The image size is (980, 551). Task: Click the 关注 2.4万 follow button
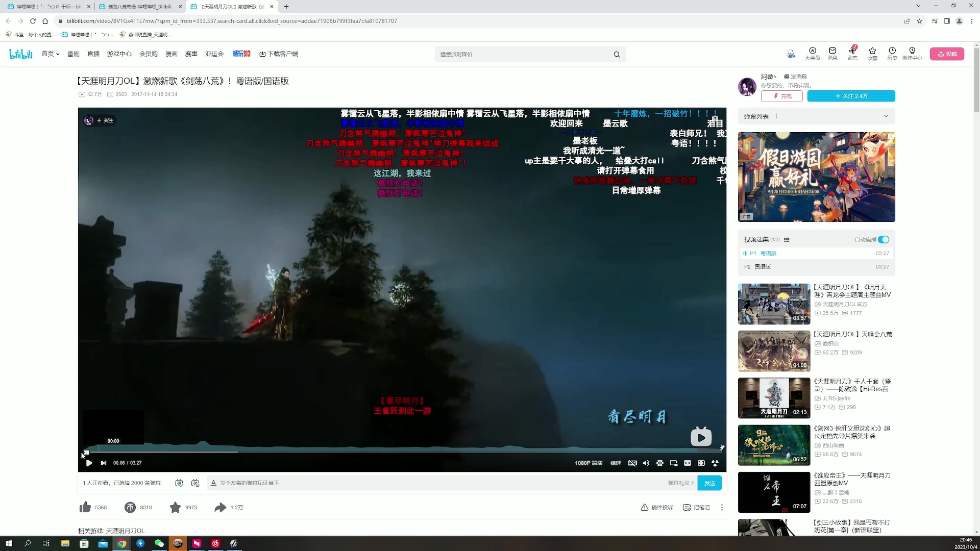tap(851, 96)
